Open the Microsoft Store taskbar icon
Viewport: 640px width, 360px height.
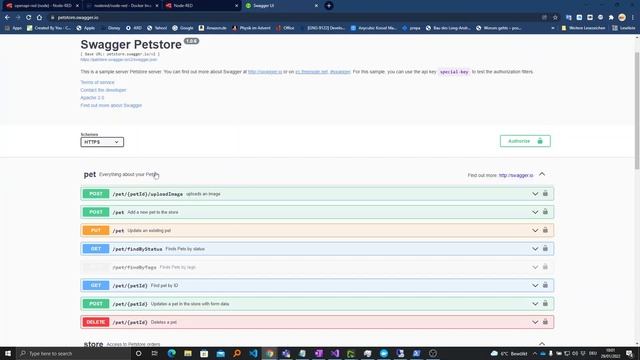[x=204, y=353]
